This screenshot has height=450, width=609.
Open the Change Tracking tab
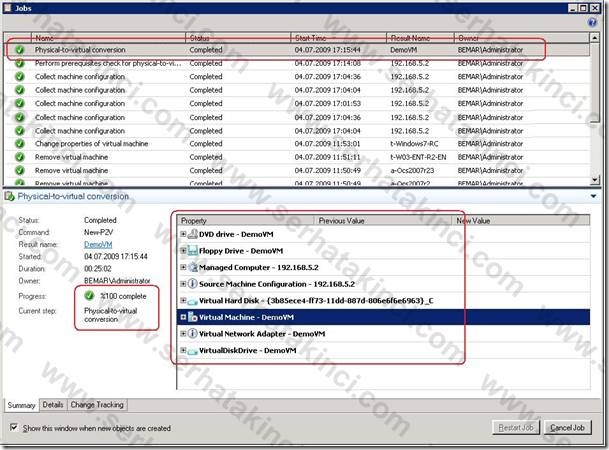click(97, 405)
